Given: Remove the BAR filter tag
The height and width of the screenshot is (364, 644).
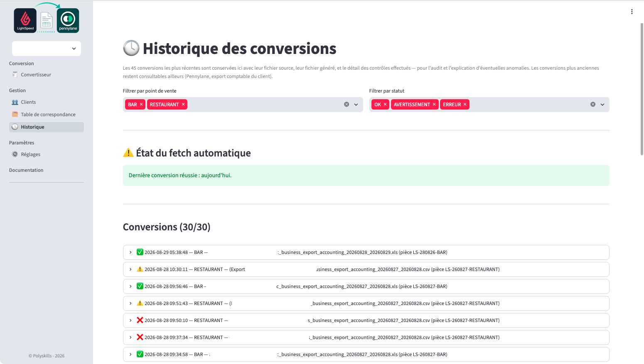Looking at the screenshot, I should coord(141,105).
